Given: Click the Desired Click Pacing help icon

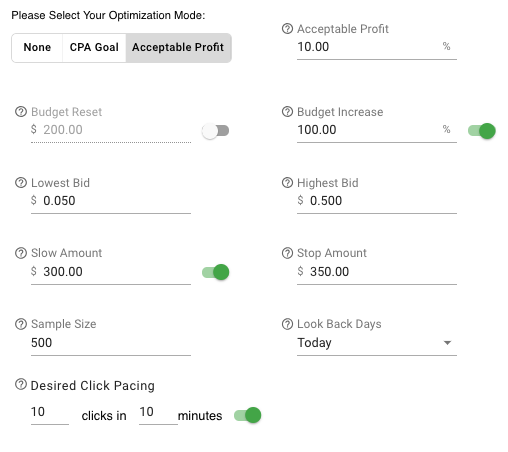Looking at the screenshot, I should [x=21, y=384].
